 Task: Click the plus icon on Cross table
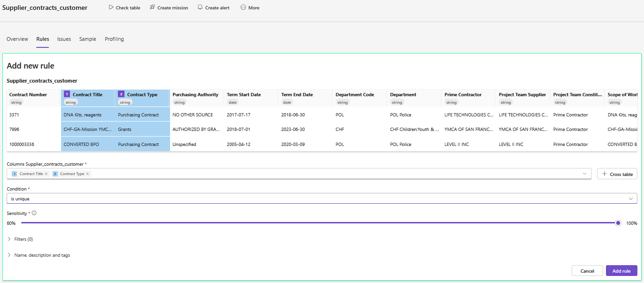point(605,174)
